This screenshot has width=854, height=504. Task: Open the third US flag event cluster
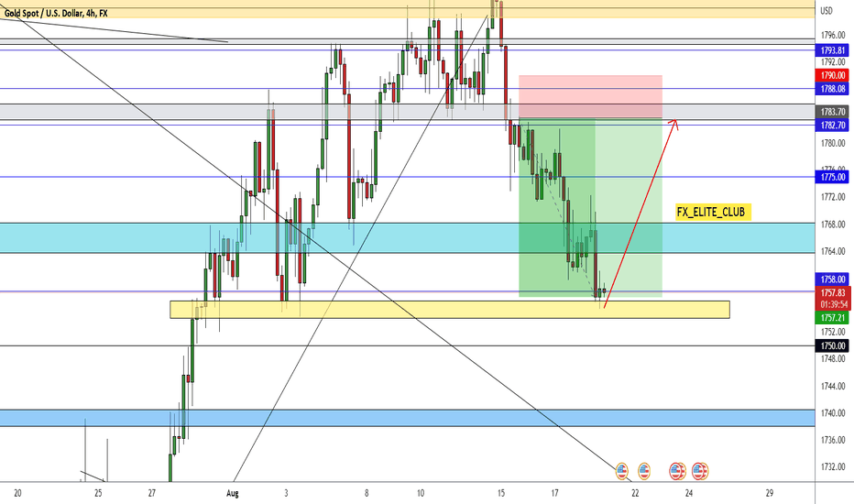677,471
